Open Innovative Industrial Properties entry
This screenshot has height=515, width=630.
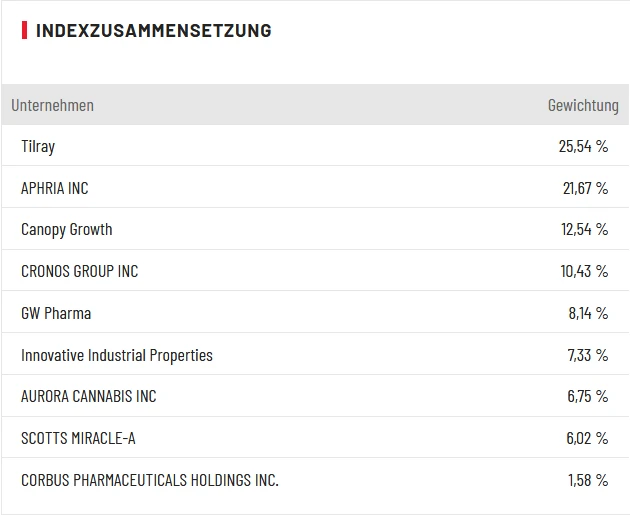coord(117,355)
